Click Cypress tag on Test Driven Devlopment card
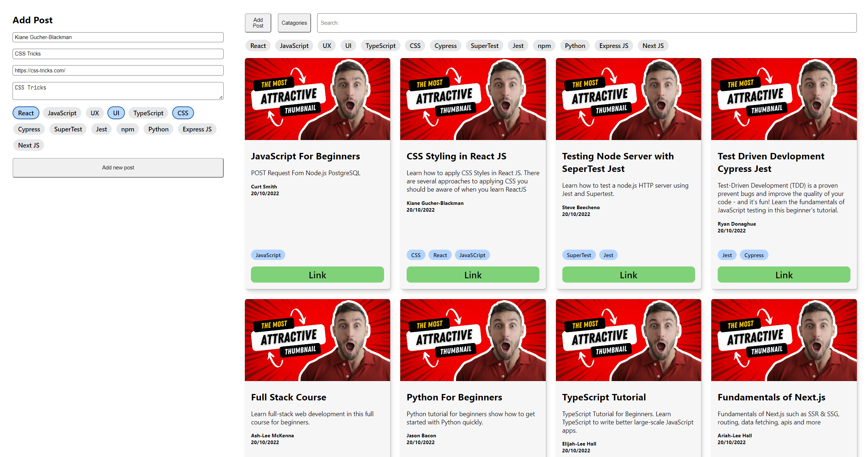Screen dimensions: 868x457 (x=754, y=255)
